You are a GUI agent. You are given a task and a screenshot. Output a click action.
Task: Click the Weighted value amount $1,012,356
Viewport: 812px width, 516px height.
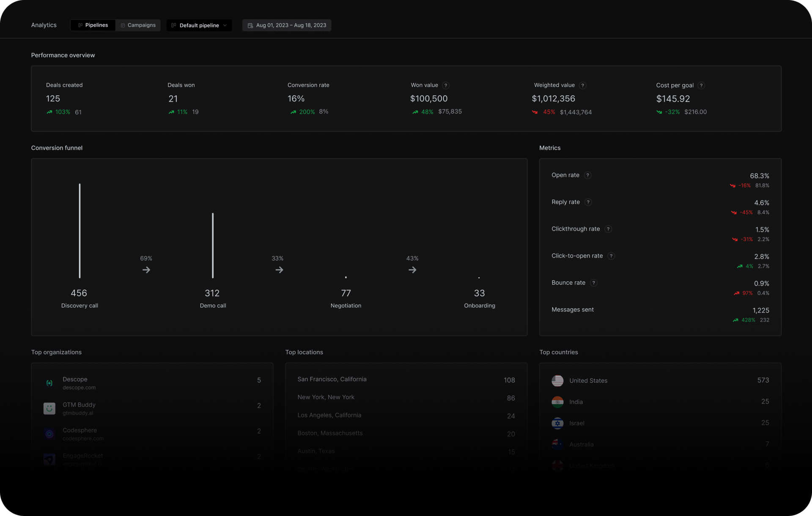click(553, 99)
